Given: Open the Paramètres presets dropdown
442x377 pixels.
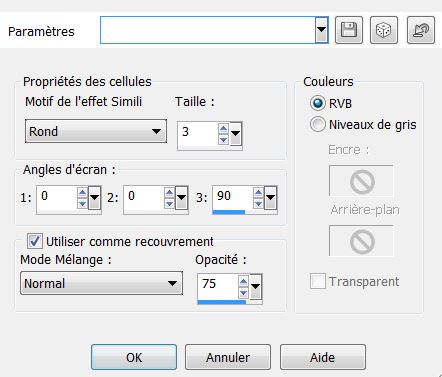Looking at the screenshot, I should pos(321,30).
